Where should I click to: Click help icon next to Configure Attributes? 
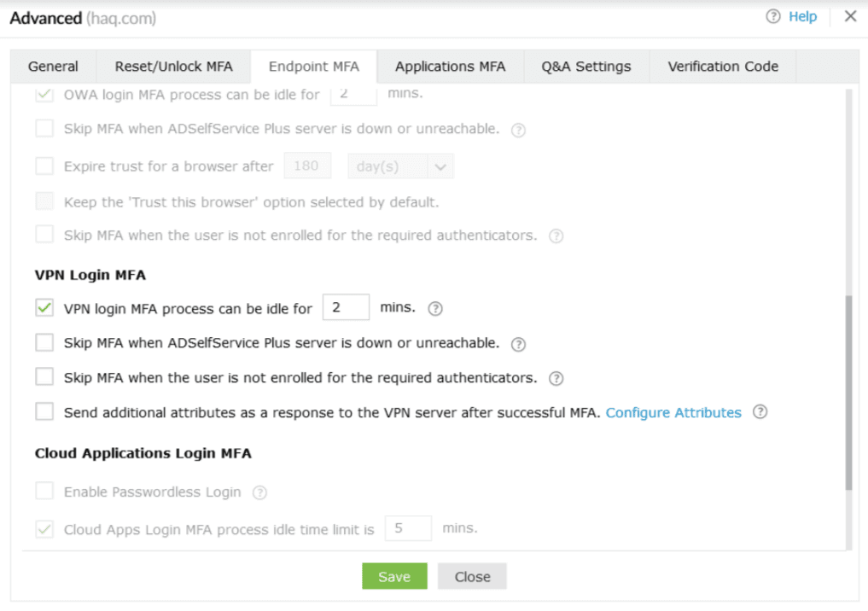click(x=760, y=412)
